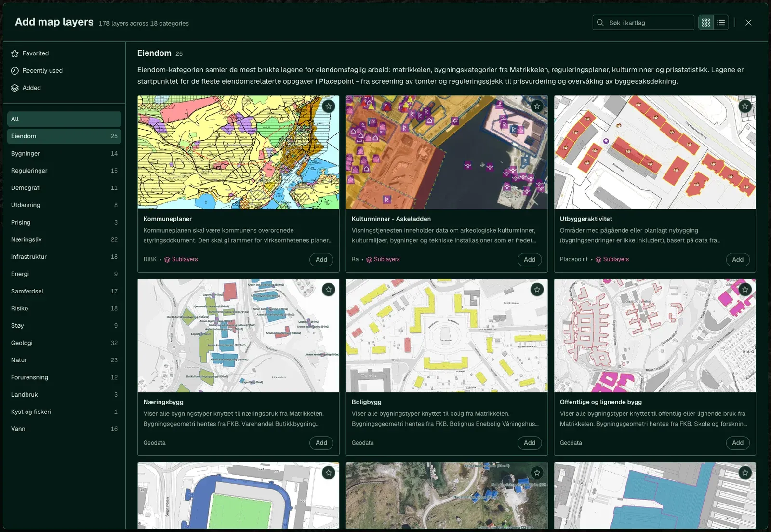Favorite the Offentlige og lignende bygg layer

tap(745, 290)
